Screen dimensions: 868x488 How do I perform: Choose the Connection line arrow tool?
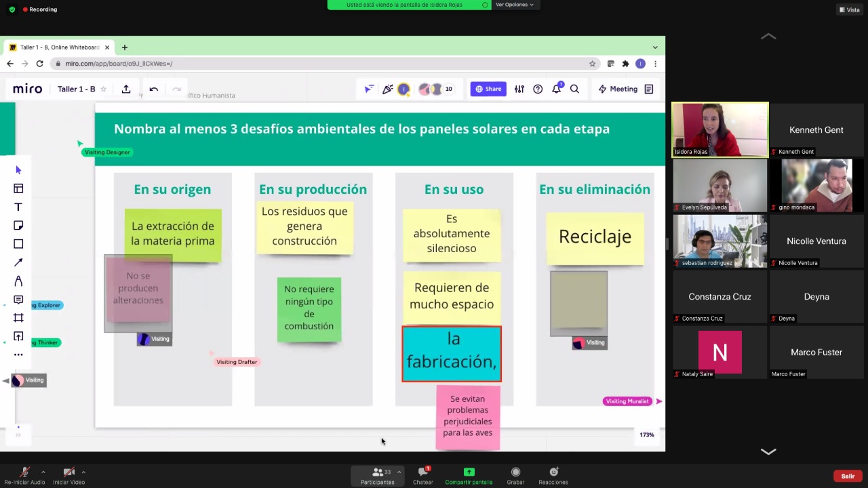point(18,262)
